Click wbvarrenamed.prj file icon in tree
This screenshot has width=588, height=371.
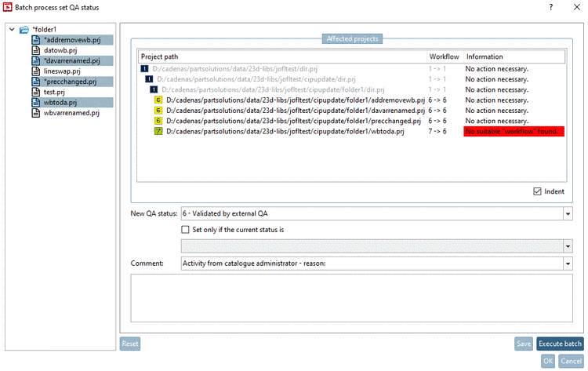pyautogui.click(x=36, y=113)
